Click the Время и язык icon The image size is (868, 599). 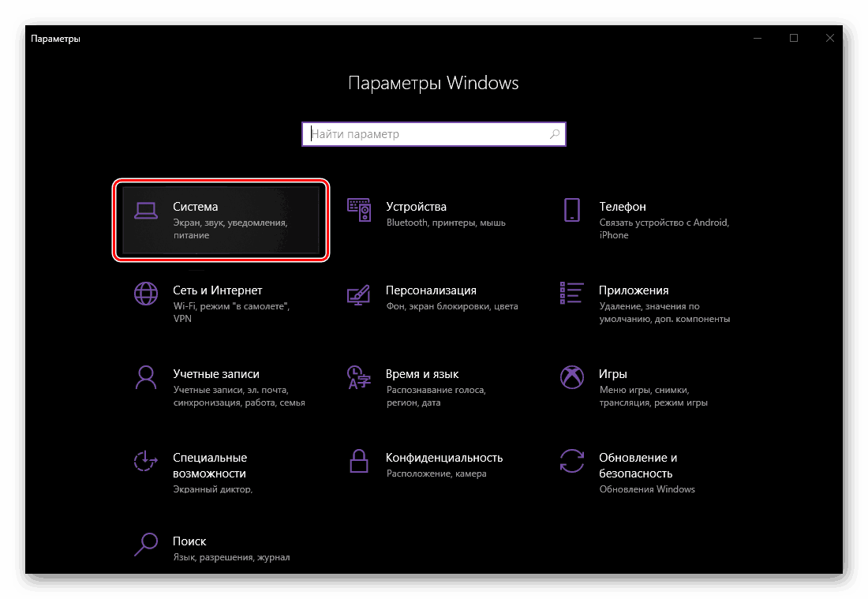coord(359,377)
